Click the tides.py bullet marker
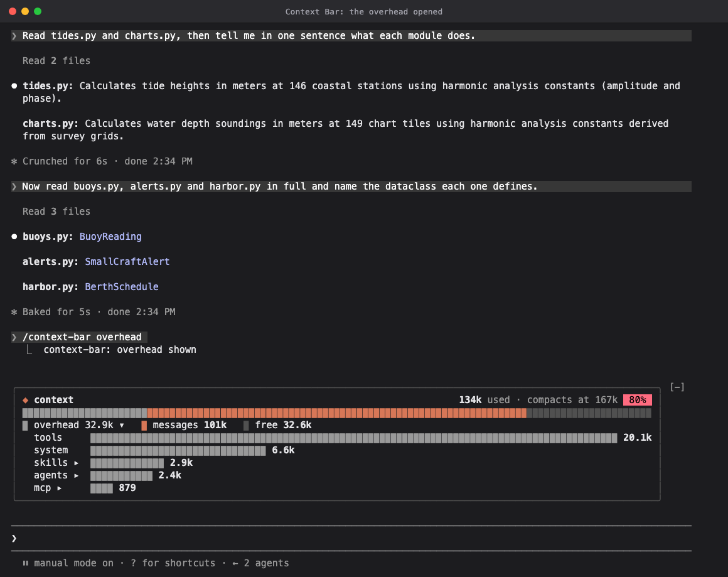This screenshot has width=728, height=577. [14, 86]
